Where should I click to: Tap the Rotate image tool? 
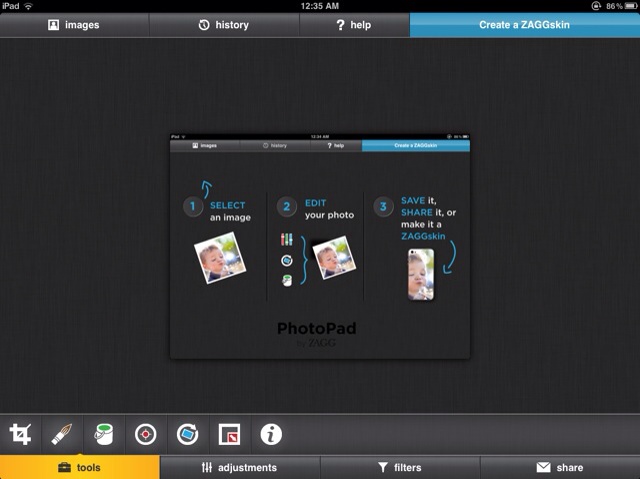187,434
